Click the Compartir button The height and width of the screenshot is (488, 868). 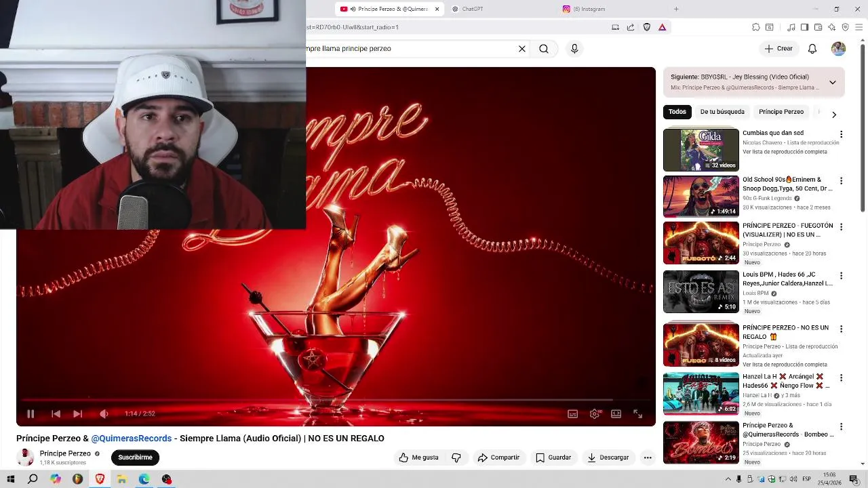pos(498,457)
